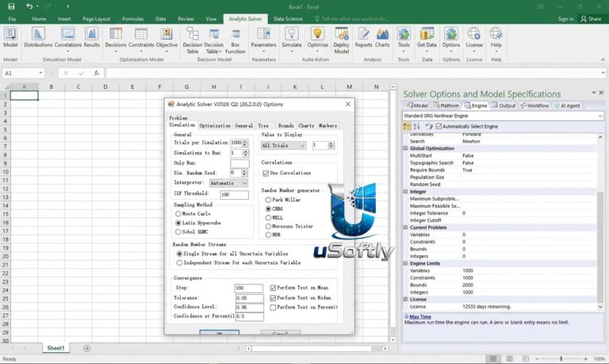The image size is (609, 364).
Task: Enable Perform Test on Percentile checkbox
Action: point(273,307)
